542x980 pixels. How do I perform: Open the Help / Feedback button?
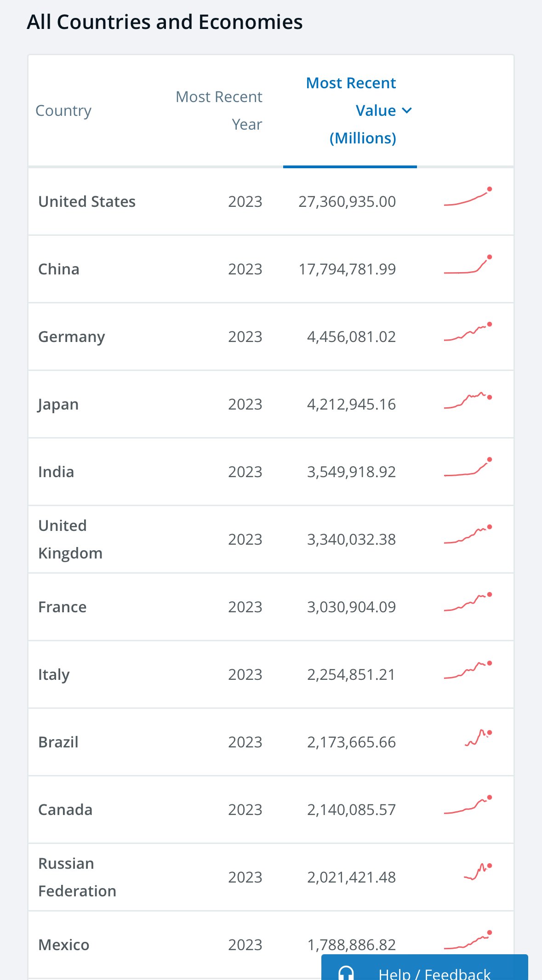(434, 973)
